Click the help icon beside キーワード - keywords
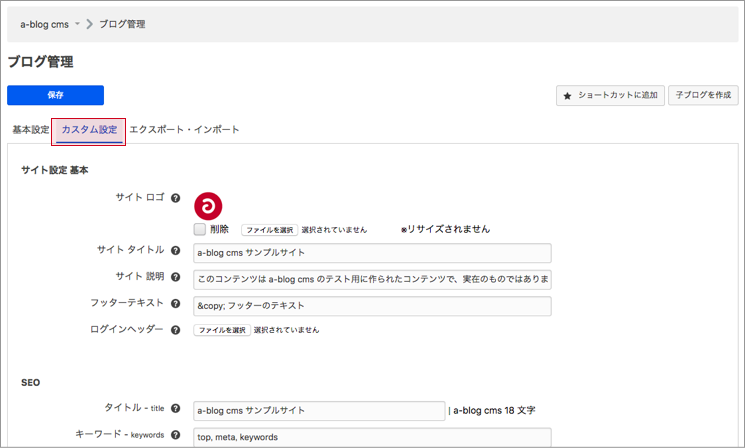This screenshot has height=448, width=745. click(175, 436)
